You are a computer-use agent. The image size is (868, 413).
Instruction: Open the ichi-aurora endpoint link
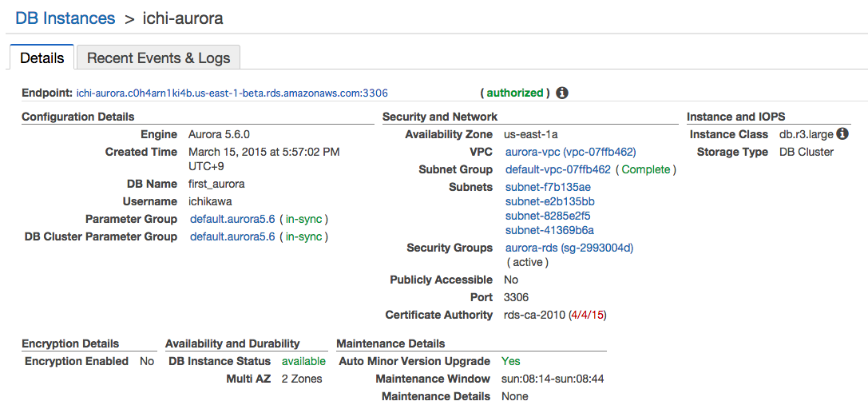point(232,93)
